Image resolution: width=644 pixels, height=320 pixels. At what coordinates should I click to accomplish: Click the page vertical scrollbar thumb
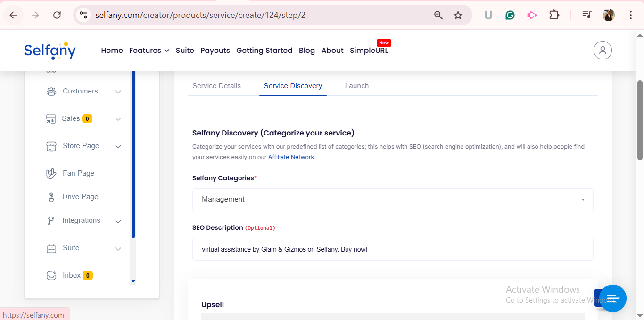point(640,120)
